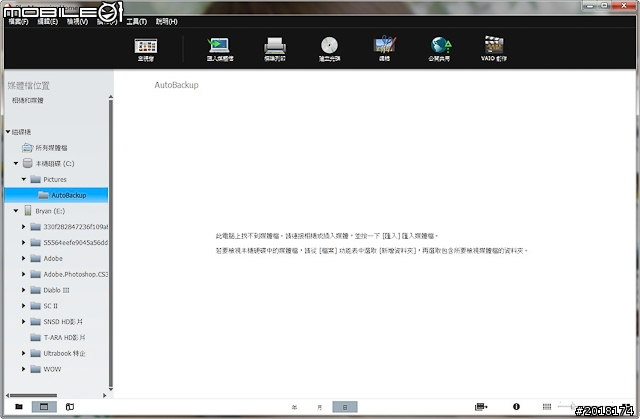Expand the Adobe folder arrow
Screen dimensions: 640x419
coord(24,257)
